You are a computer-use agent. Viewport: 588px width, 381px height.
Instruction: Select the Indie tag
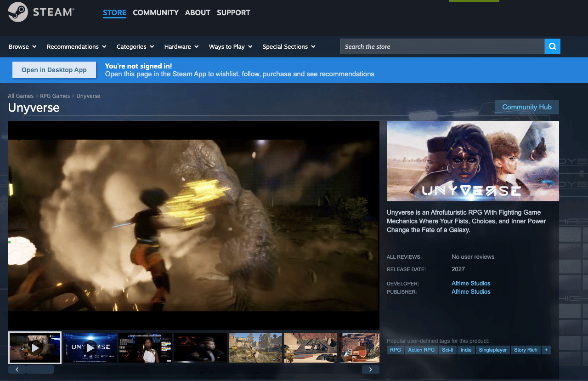tap(466, 350)
